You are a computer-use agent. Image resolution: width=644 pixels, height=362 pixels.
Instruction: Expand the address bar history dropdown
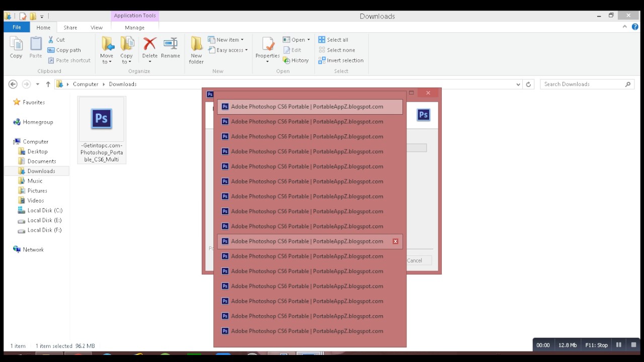518,84
